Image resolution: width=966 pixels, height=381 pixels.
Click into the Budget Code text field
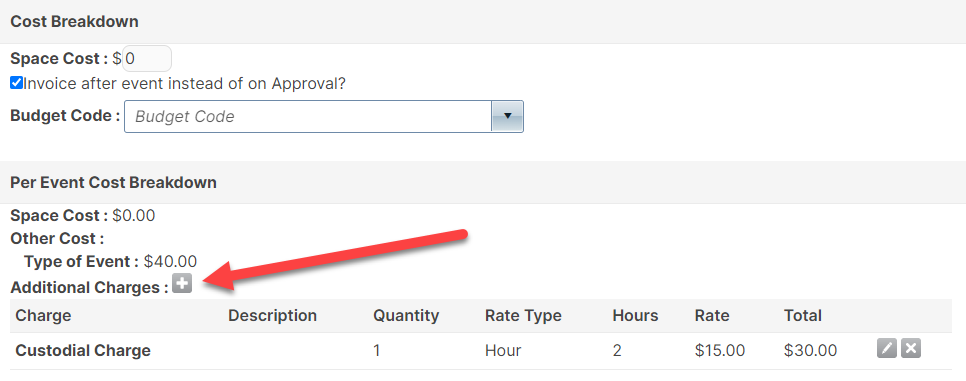point(308,116)
